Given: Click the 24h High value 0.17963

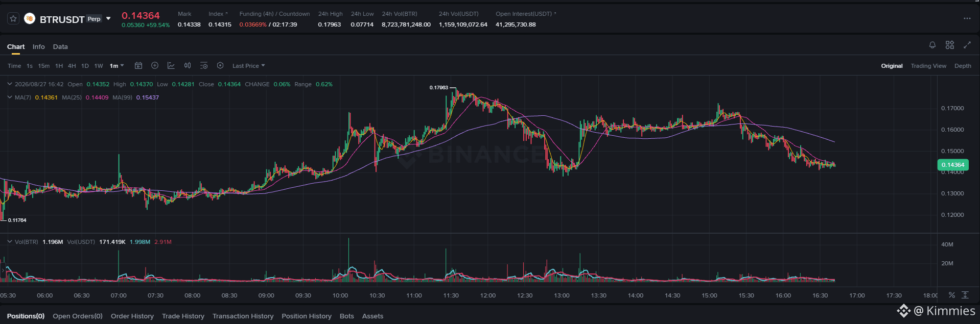Looking at the screenshot, I should coord(330,24).
